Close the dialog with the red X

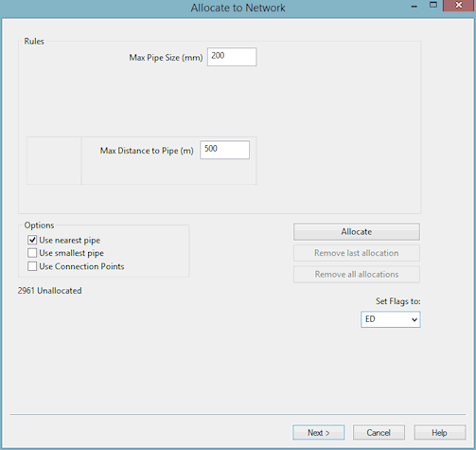tap(459, 6)
